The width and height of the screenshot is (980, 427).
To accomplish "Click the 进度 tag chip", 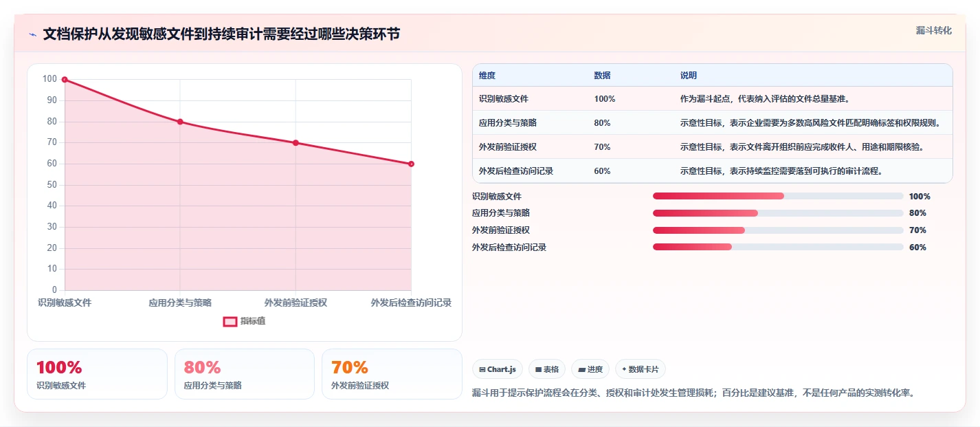I will 590,369.
